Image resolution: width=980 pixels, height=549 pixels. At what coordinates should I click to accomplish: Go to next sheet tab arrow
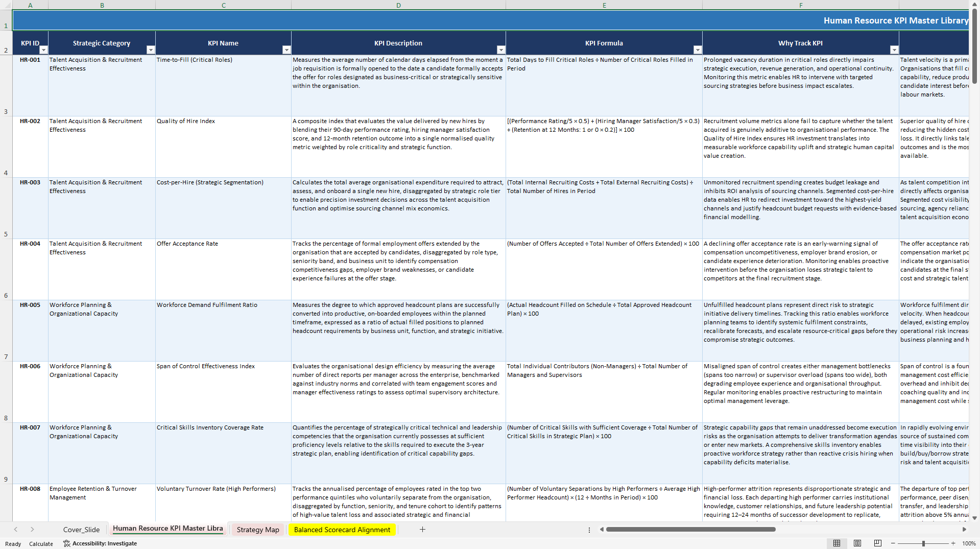click(x=32, y=530)
